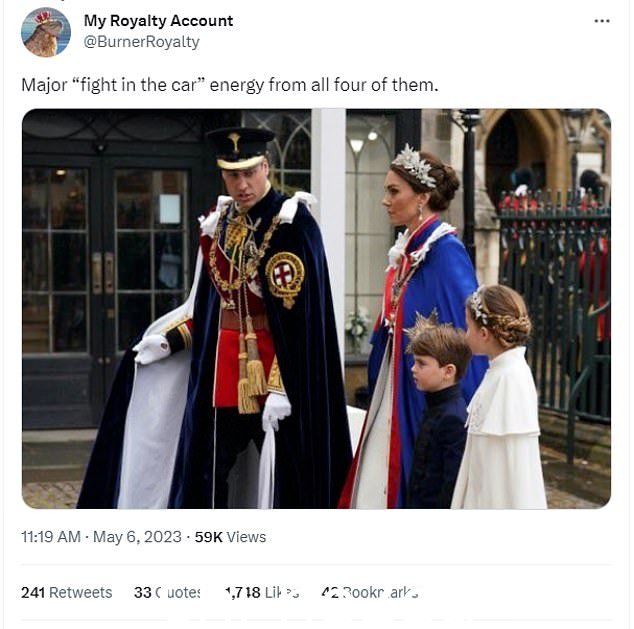This screenshot has height=629, width=634.
Task: Show the 241 Retweets list
Action: pos(66,593)
